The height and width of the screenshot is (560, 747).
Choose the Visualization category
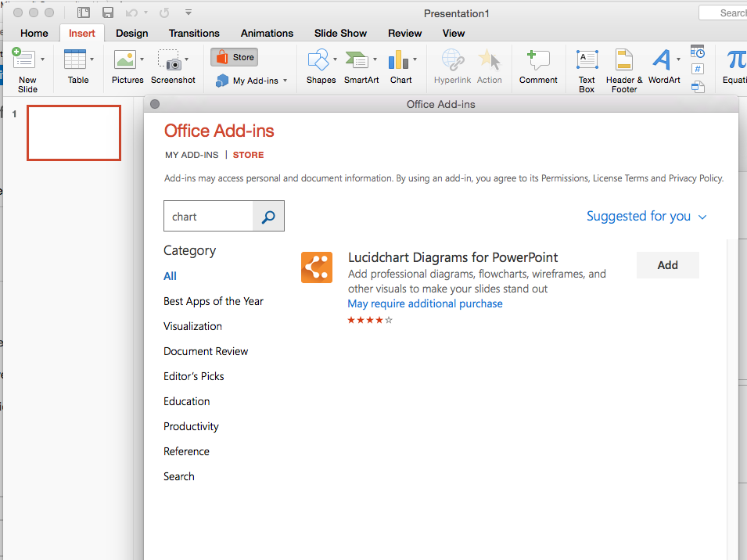193,326
